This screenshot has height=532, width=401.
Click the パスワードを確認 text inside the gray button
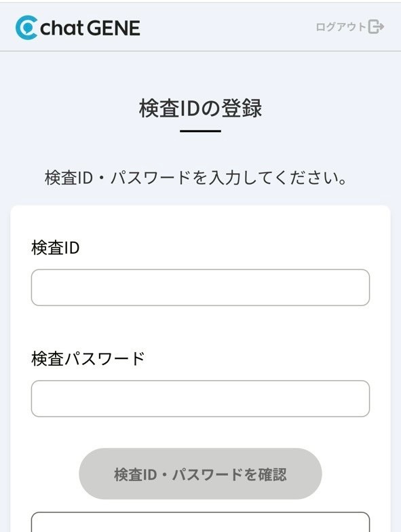click(229, 474)
